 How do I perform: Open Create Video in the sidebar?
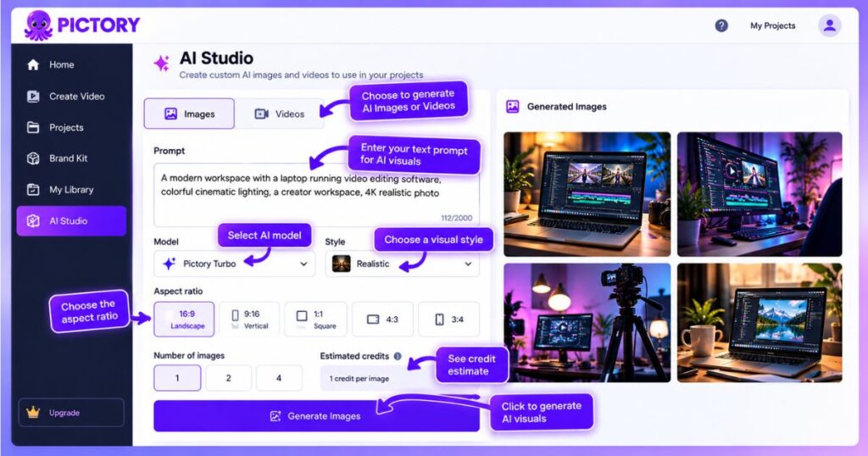point(71,97)
